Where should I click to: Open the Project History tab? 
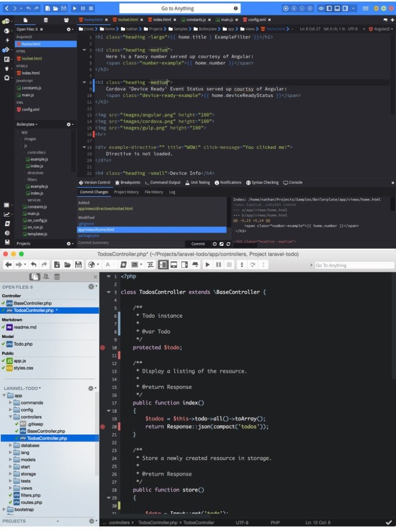(126, 192)
